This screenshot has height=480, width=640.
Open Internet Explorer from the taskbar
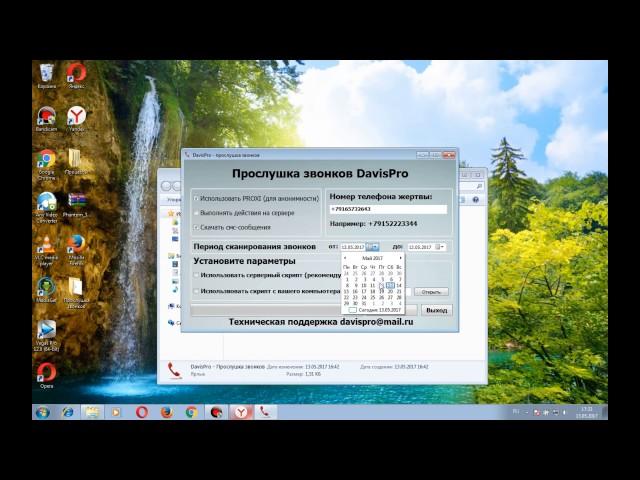68,412
